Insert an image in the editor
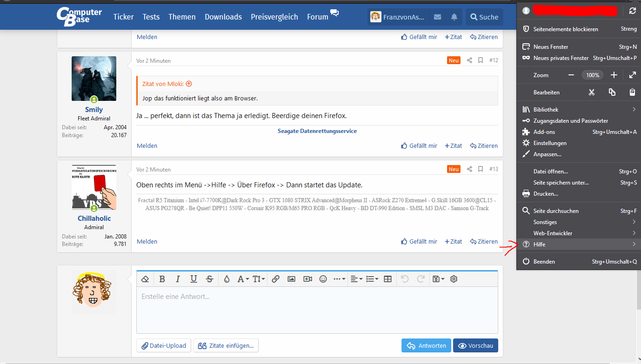 point(291,279)
